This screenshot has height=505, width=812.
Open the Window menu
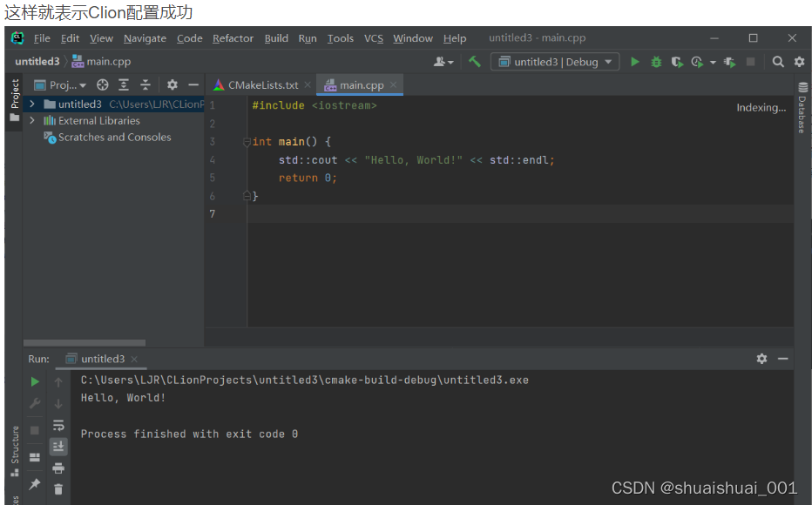click(413, 38)
